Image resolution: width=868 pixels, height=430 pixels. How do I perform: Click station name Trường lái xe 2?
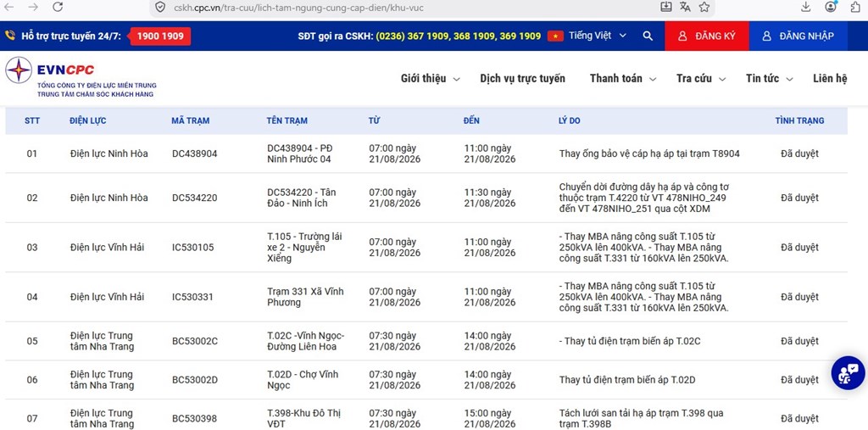coord(304,248)
